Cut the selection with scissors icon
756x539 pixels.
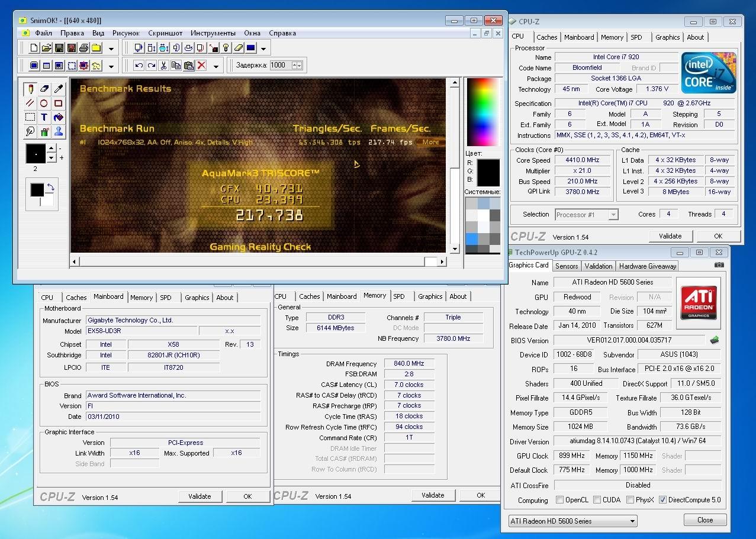(x=163, y=65)
